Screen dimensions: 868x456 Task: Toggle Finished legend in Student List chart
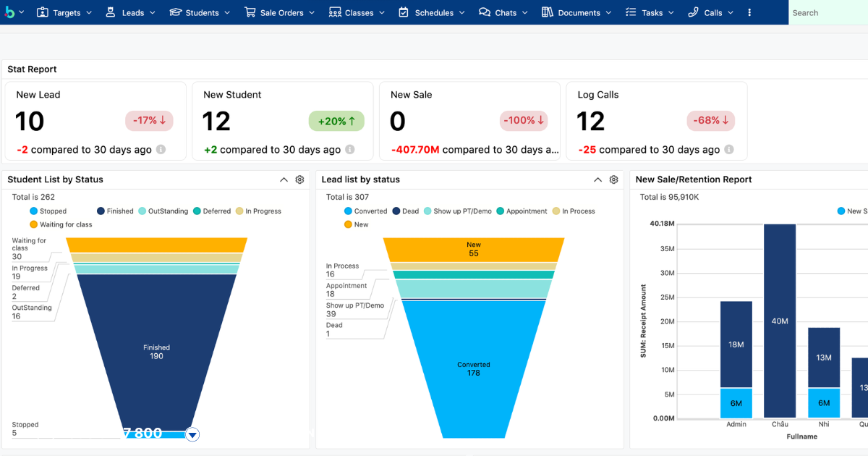tap(115, 211)
